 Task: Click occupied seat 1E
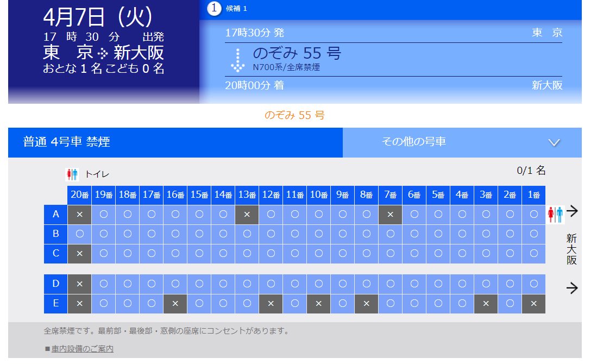(534, 304)
